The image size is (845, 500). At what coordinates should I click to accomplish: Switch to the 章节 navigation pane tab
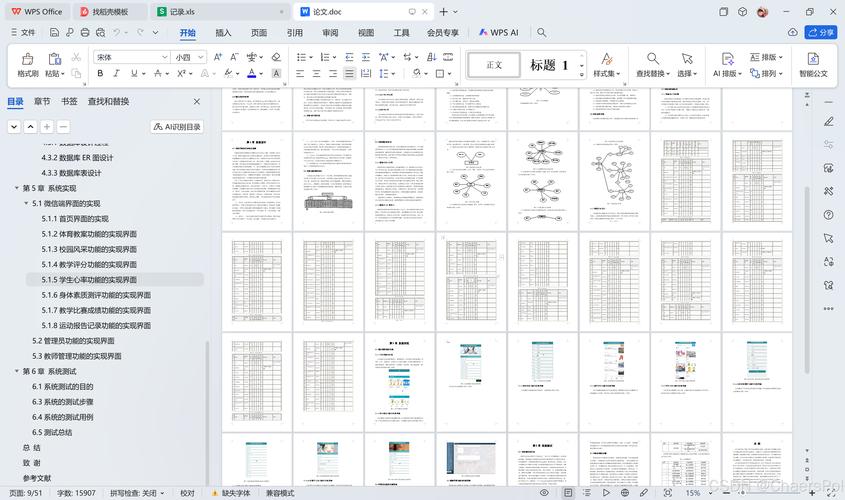pos(42,101)
